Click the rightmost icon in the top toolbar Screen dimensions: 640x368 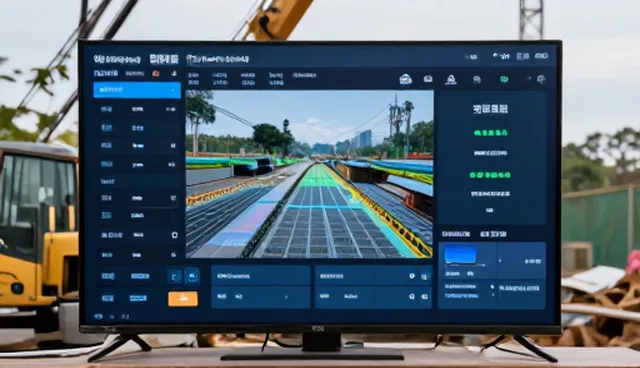tap(541, 79)
